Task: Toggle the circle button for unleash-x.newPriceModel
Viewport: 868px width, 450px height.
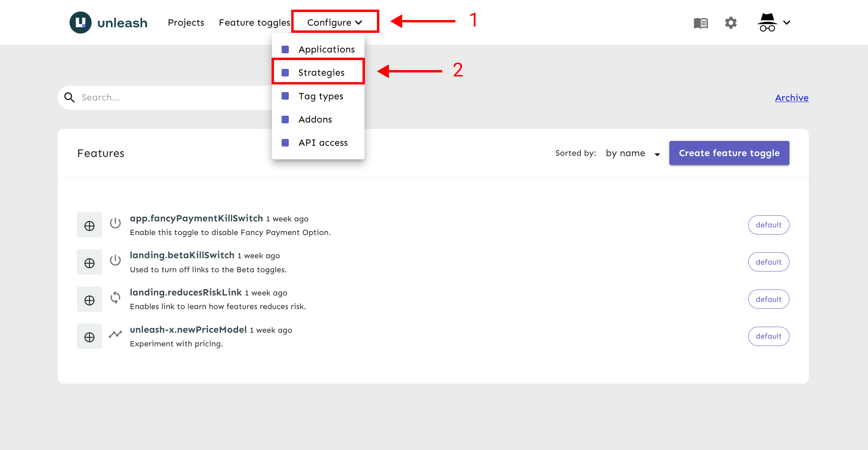Action: (x=89, y=337)
